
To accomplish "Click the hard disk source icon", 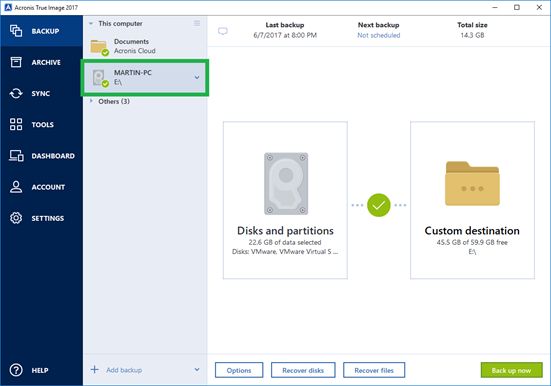I will click(x=286, y=183).
